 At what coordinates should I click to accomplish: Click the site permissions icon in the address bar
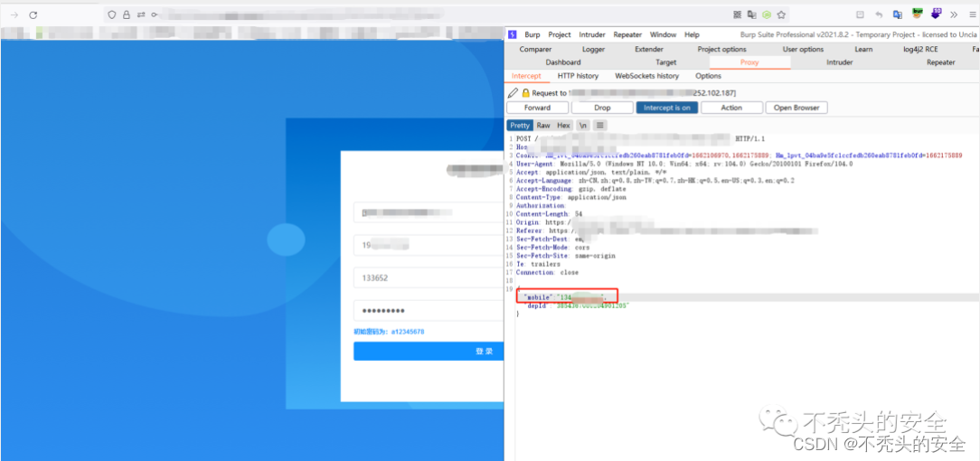click(141, 14)
